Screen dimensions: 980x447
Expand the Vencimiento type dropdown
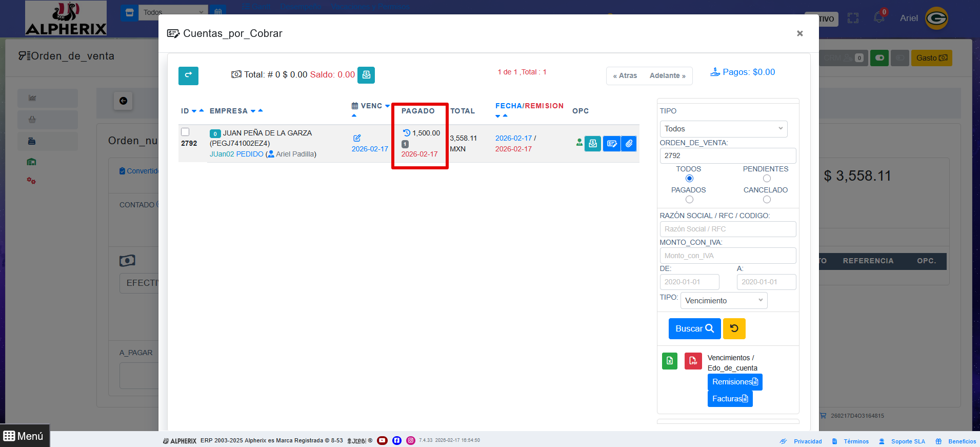723,301
